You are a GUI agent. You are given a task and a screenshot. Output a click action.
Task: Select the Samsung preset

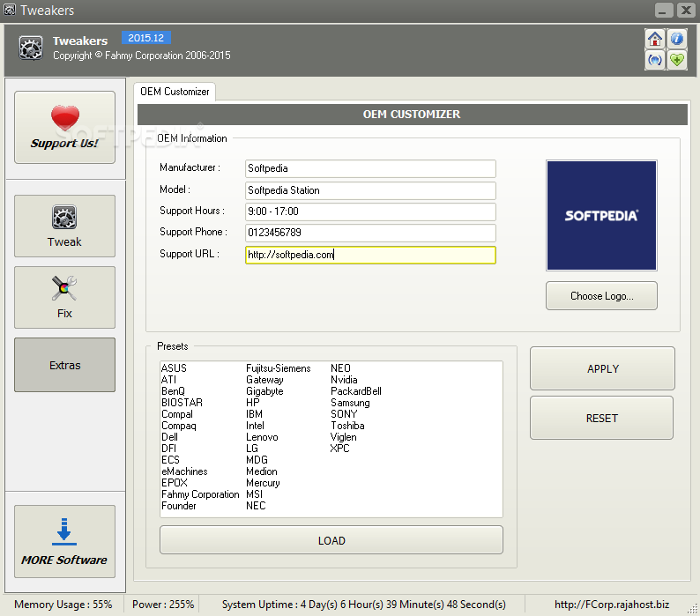350,403
